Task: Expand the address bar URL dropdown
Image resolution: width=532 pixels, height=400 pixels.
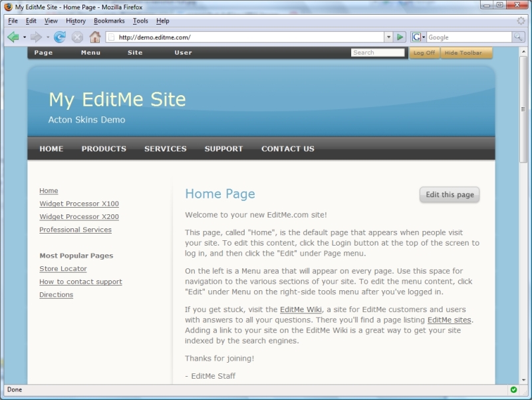Action: [x=388, y=37]
